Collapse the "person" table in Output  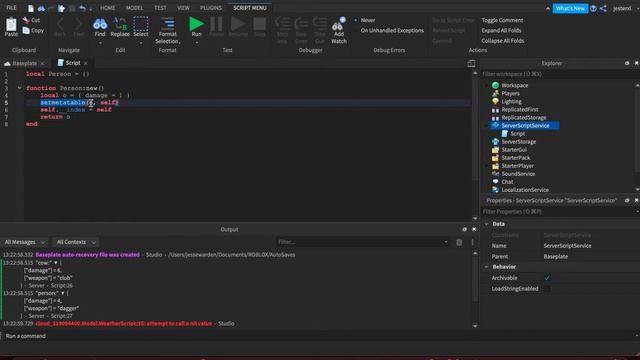click(62, 293)
